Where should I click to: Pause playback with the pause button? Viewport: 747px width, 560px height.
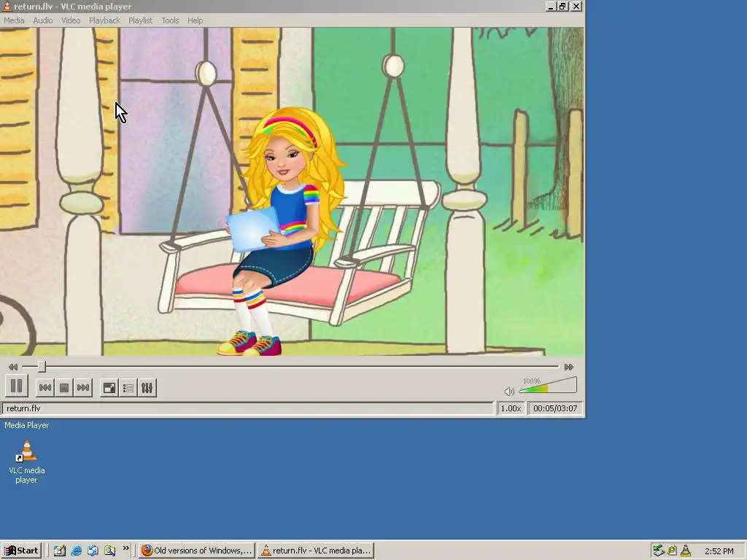click(x=16, y=386)
